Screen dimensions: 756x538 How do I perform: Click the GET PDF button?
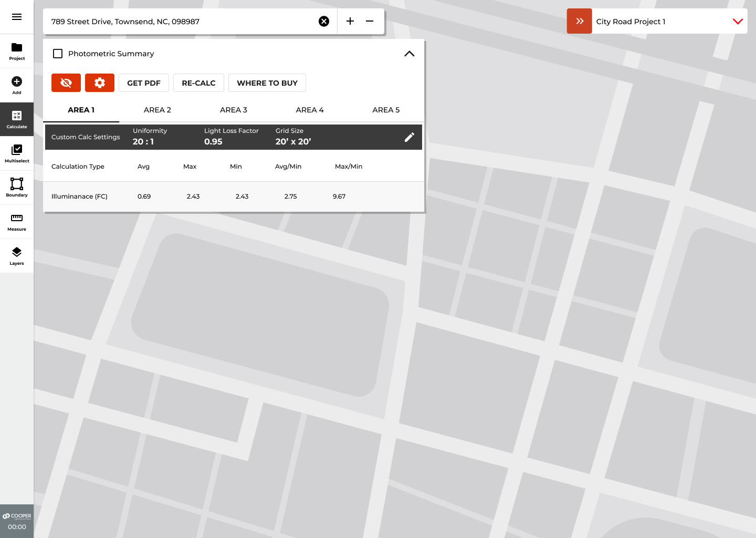click(x=144, y=82)
